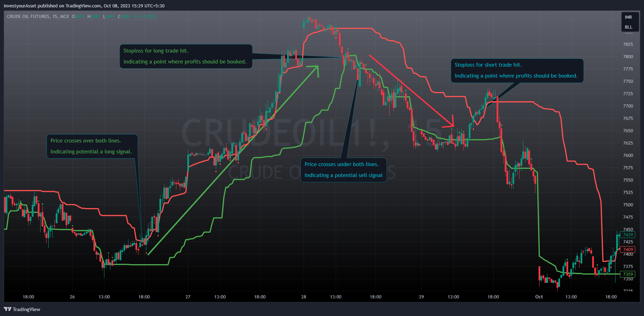Click the TradingView logo at the bottom
The image size is (644, 316).
point(22,309)
